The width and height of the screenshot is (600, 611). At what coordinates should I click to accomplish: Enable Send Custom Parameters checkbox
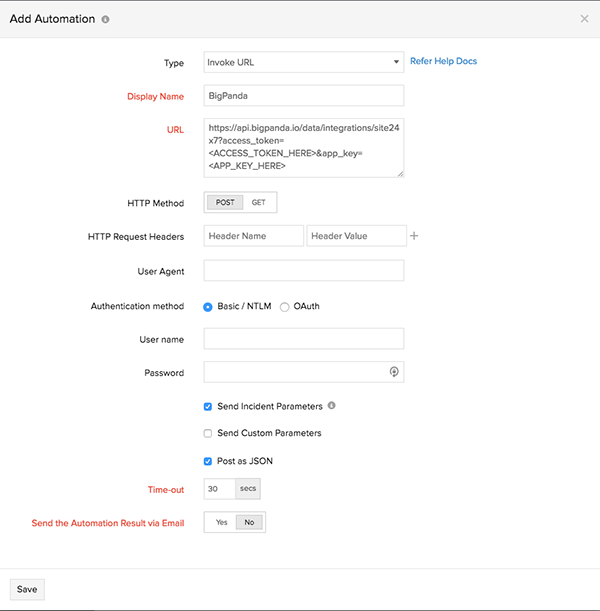click(208, 433)
